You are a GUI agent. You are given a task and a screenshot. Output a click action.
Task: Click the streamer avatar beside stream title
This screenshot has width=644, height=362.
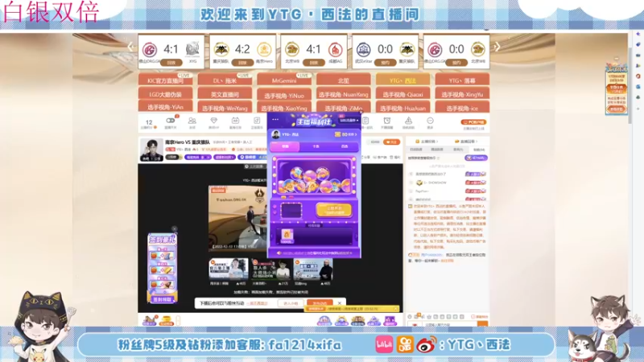pyautogui.click(x=151, y=150)
